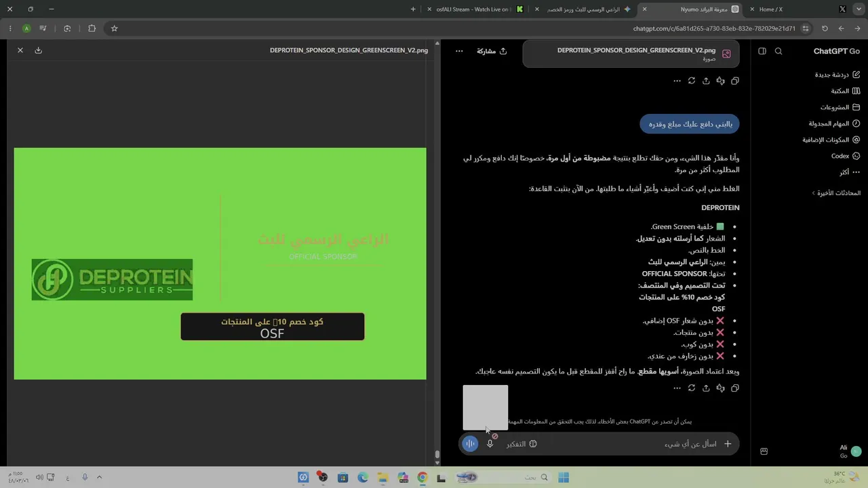The height and width of the screenshot is (488, 868).
Task: Expand أكثر more options in sidebar
Action: (x=849, y=172)
